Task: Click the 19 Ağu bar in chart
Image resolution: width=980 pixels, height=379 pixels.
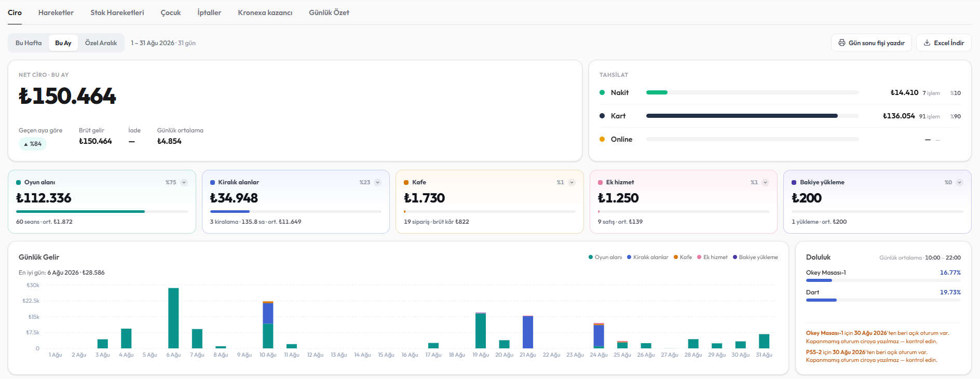Action: pos(481,330)
